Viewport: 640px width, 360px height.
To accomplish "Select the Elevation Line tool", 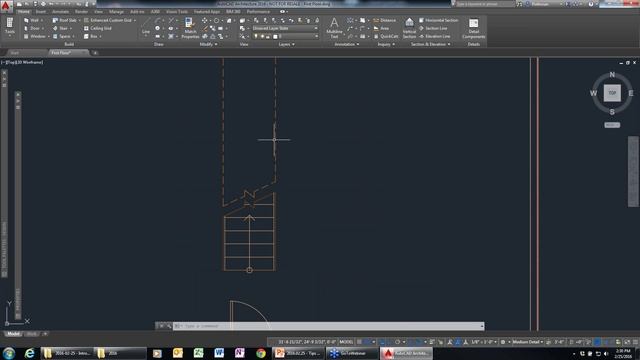I will point(434,36).
